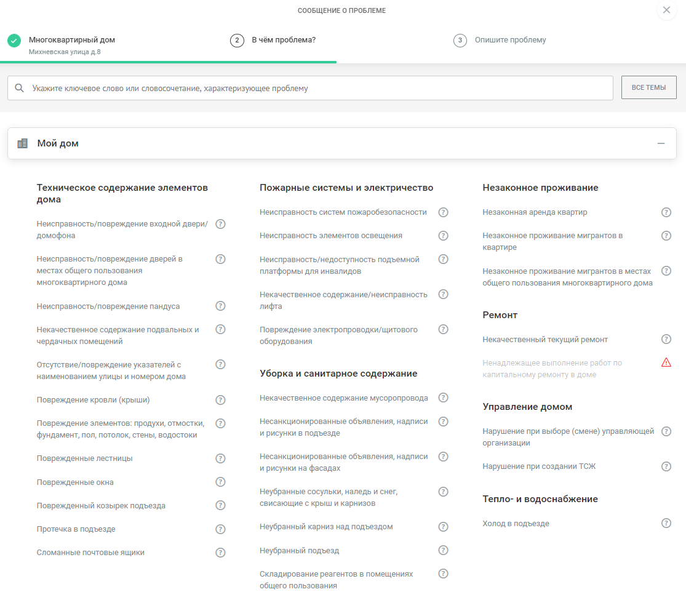Click help icon next to Поврежденные окна
Viewport: 686px width, 616px height.
tap(220, 482)
